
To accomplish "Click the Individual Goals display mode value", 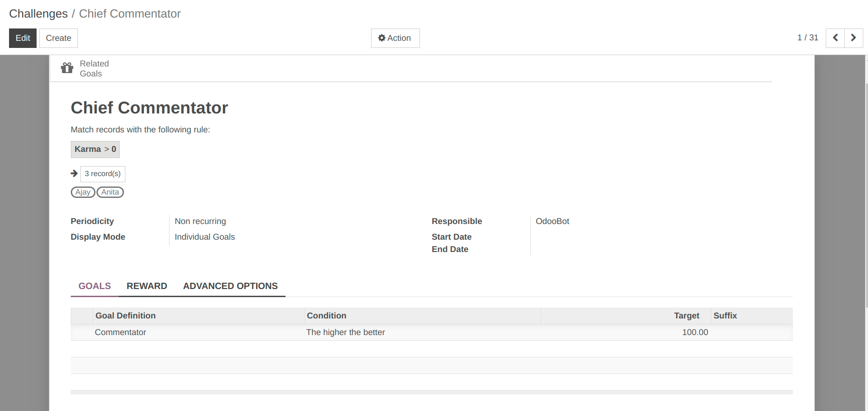I will 205,237.
